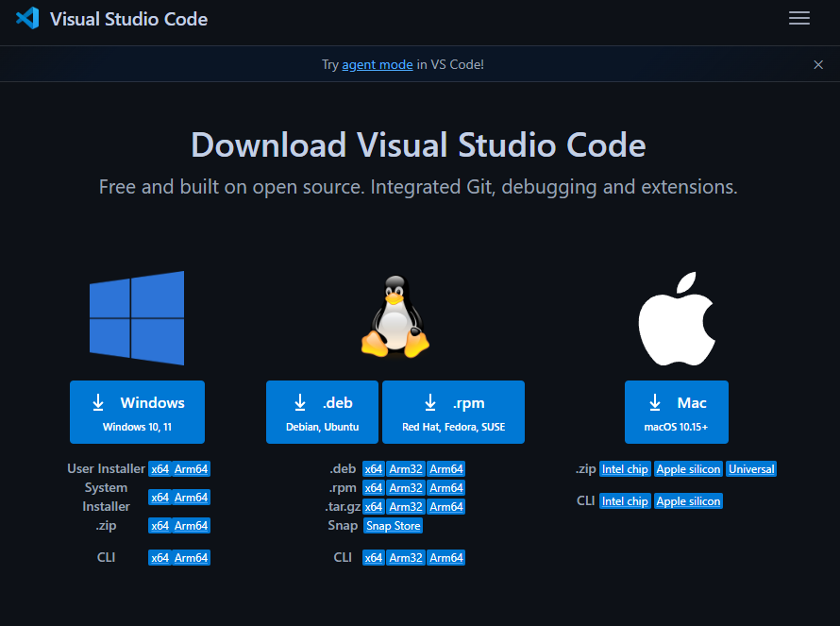Viewport: 840px width, 626px height.
Task: Click the "Free and built on open source" subtitle
Action: [418, 187]
